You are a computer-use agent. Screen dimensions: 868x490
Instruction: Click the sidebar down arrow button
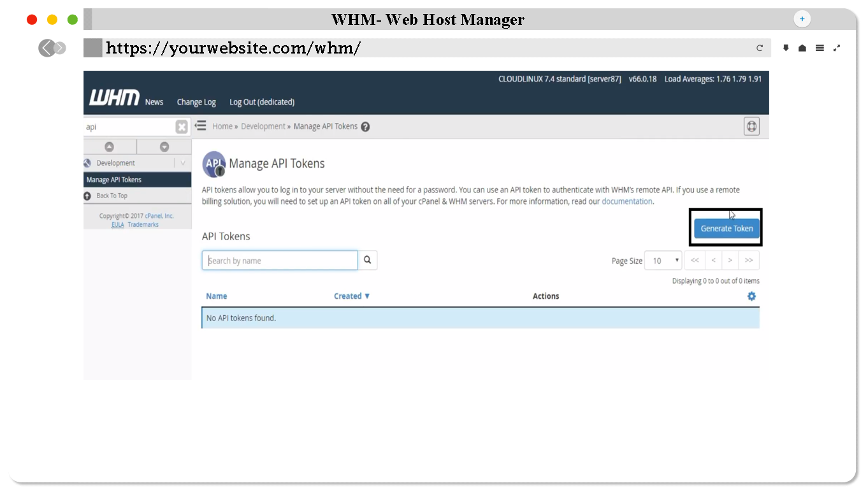[164, 147]
